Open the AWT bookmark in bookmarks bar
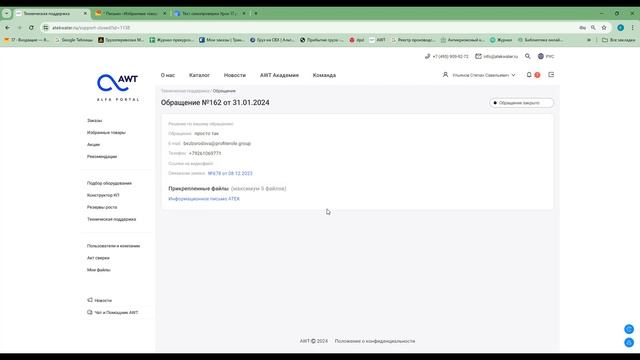This screenshot has width=640, height=360. (377, 40)
